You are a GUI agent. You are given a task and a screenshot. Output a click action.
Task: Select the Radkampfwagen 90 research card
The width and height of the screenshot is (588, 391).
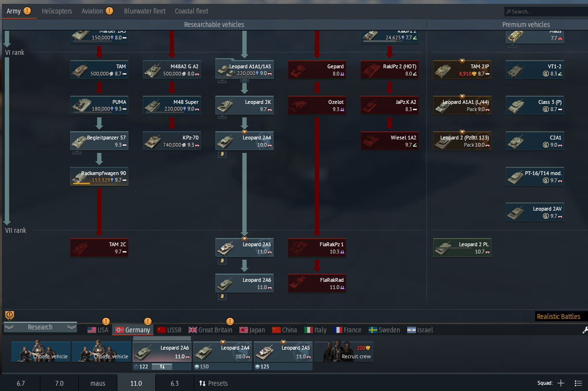pos(100,177)
